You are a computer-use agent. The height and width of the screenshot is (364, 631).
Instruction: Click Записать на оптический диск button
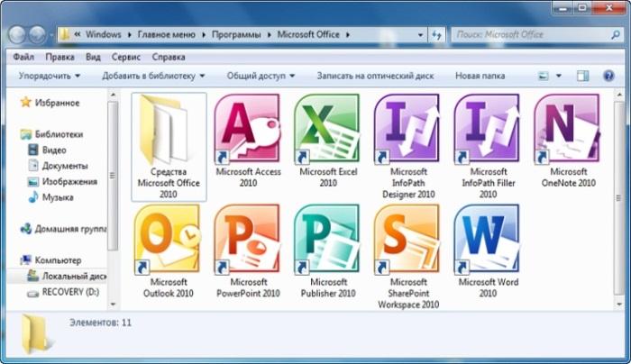pos(376,77)
